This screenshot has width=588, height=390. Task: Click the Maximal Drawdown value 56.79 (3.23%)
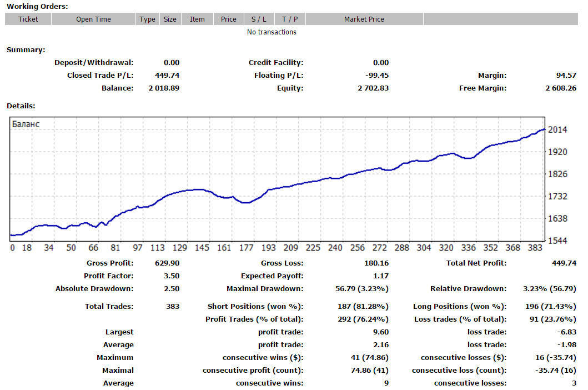click(x=362, y=289)
